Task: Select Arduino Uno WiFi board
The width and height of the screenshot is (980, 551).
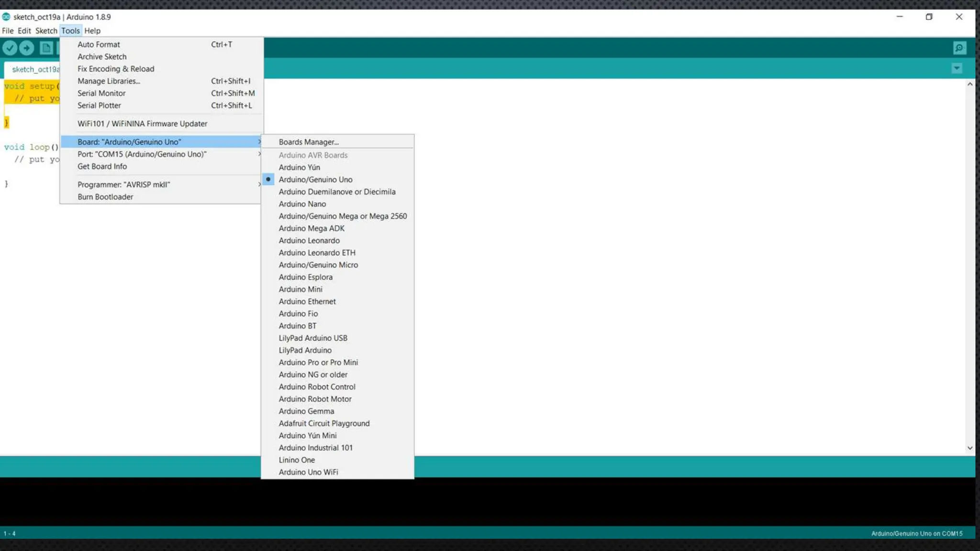Action: (337, 472)
